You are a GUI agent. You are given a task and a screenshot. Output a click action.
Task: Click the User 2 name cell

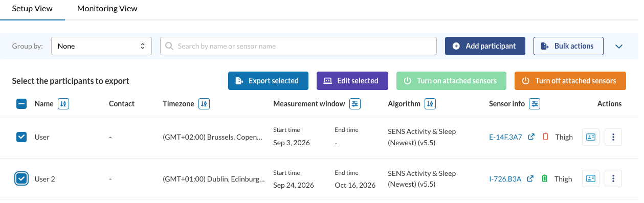tap(45, 179)
